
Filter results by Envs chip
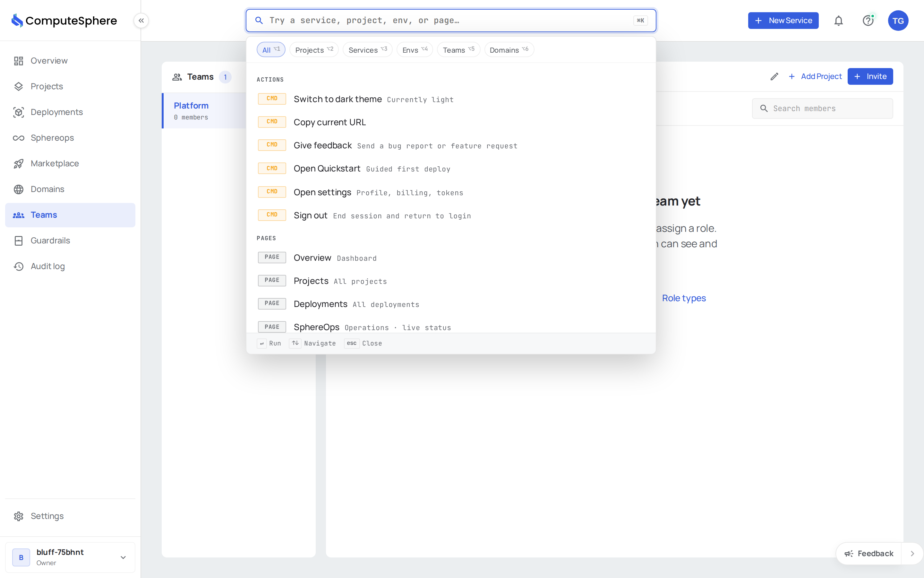coord(415,50)
